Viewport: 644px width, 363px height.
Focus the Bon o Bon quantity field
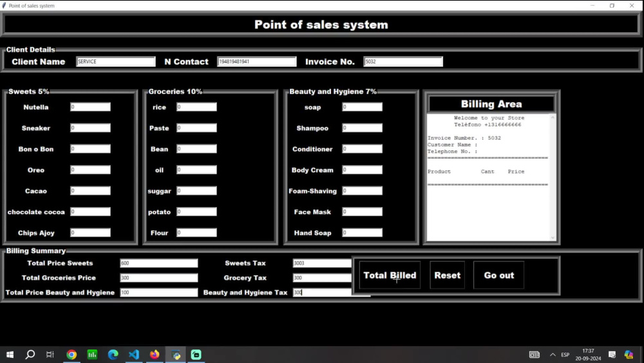point(90,149)
